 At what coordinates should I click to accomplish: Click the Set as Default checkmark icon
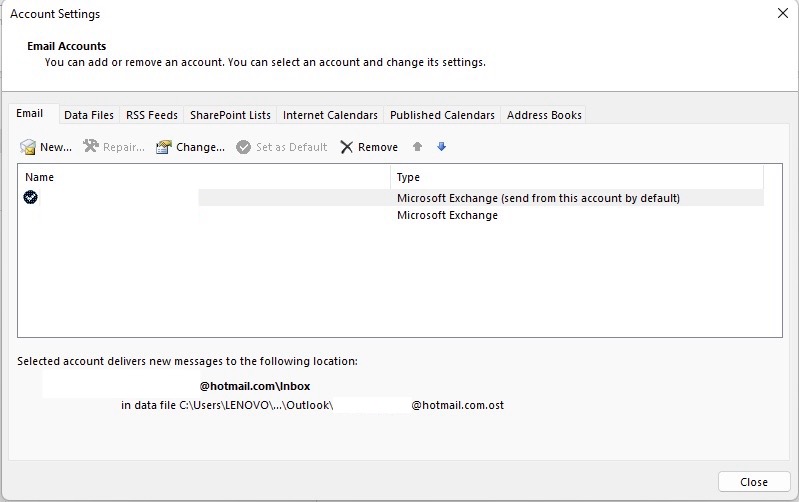[244, 147]
